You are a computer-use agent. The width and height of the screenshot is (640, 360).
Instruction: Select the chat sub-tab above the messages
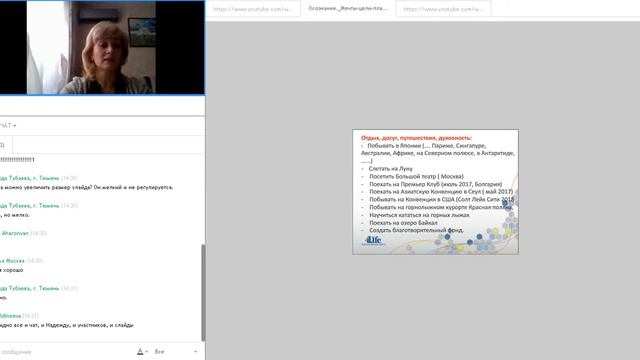(6, 145)
